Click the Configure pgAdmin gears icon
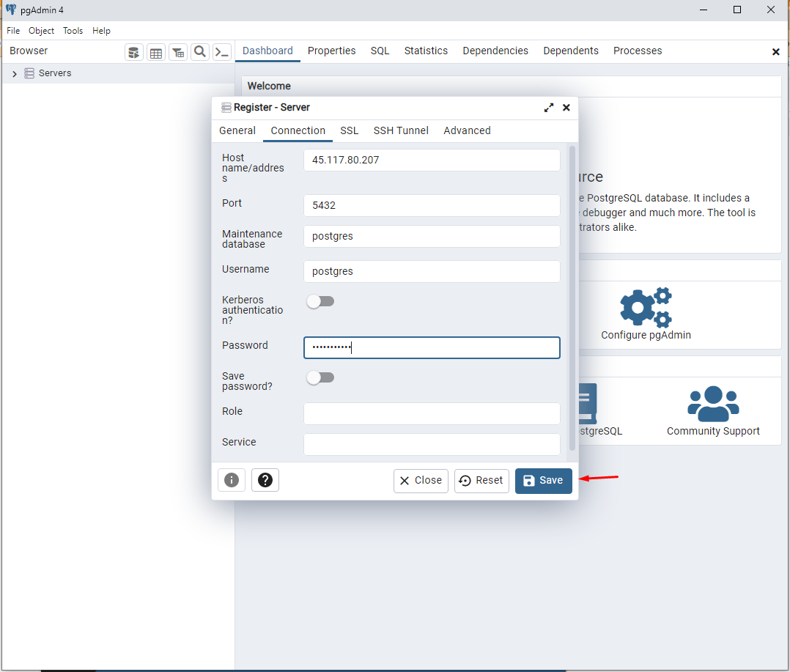Viewport: 790px width, 672px height. pyautogui.click(x=646, y=307)
